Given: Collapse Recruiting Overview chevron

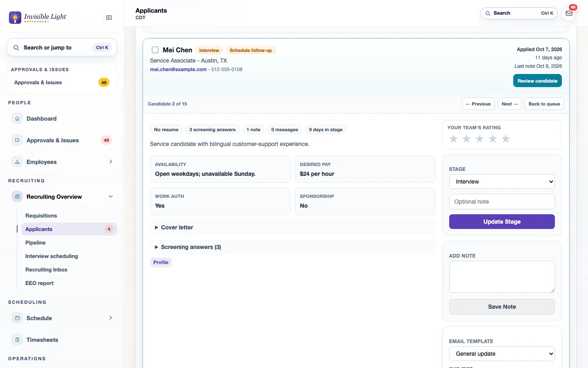Looking at the screenshot, I should (111, 197).
